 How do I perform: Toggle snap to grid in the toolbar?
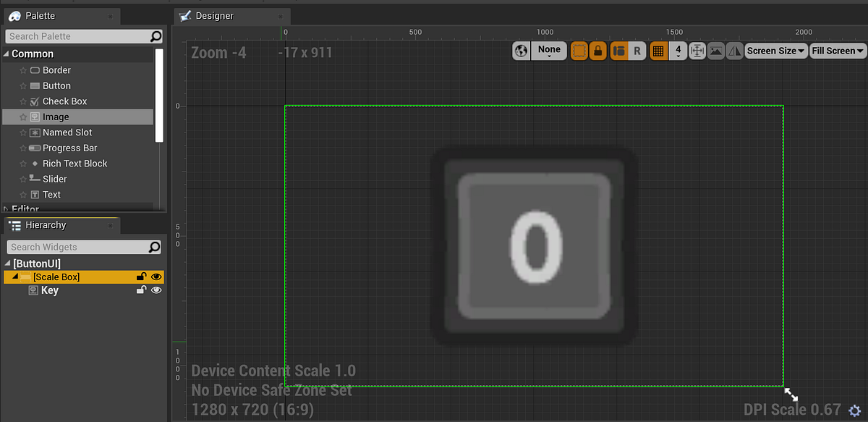(x=658, y=51)
